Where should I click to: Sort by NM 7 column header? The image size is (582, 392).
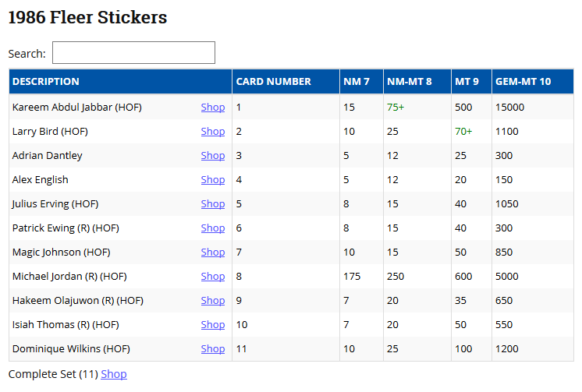pyautogui.click(x=356, y=82)
